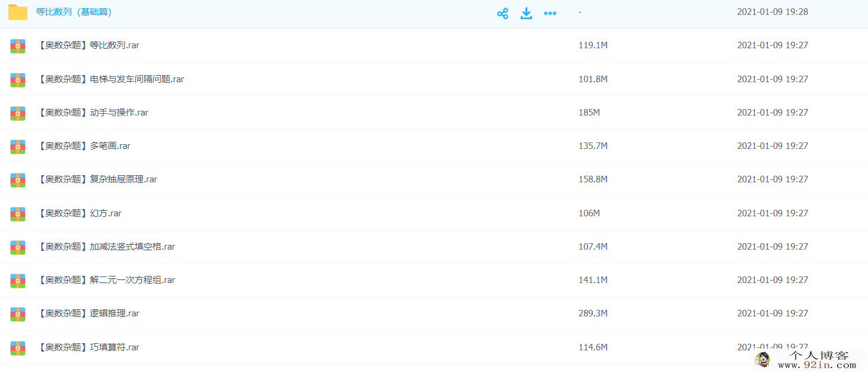Viewport: 868px width, 373px height.
Task: Click the rar icon for 解二元一次方程组.rar
Action: 18,281
